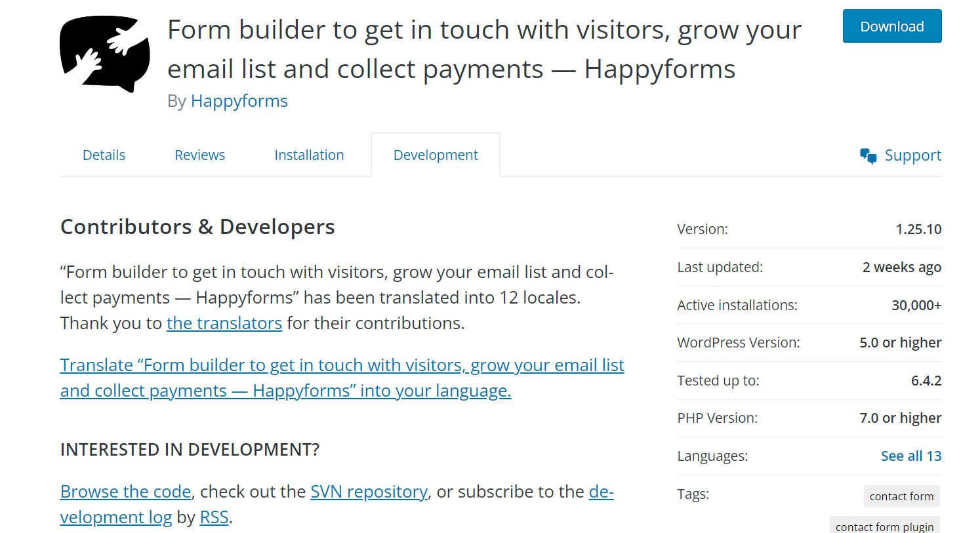The width and height of the screenshot is (980, 533).
Task: Click the contact form tag
Action: coord(901,496)
